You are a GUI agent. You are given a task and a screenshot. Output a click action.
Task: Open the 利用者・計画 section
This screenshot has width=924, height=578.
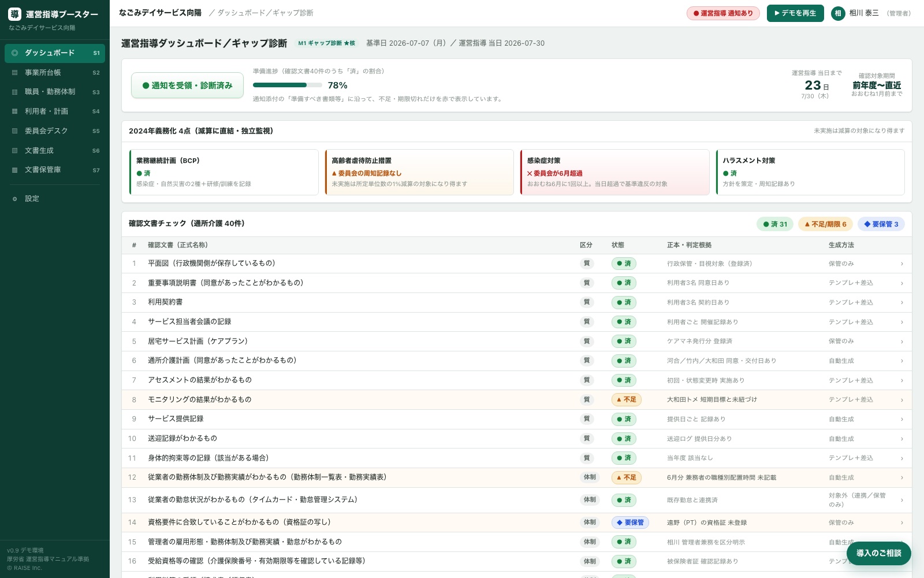[55, 112]
